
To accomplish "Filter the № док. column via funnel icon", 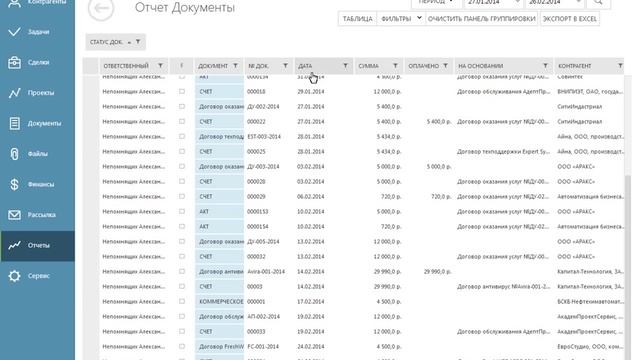I will 285,66.
